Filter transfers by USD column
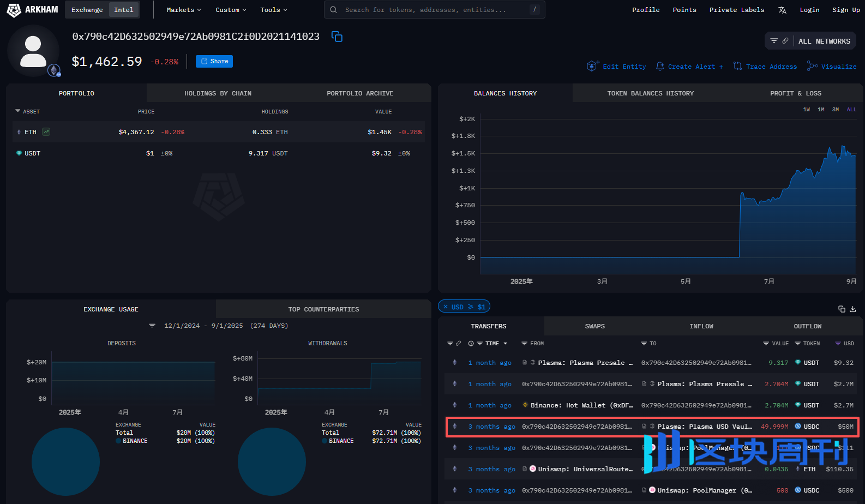 (x=838, y=344)
